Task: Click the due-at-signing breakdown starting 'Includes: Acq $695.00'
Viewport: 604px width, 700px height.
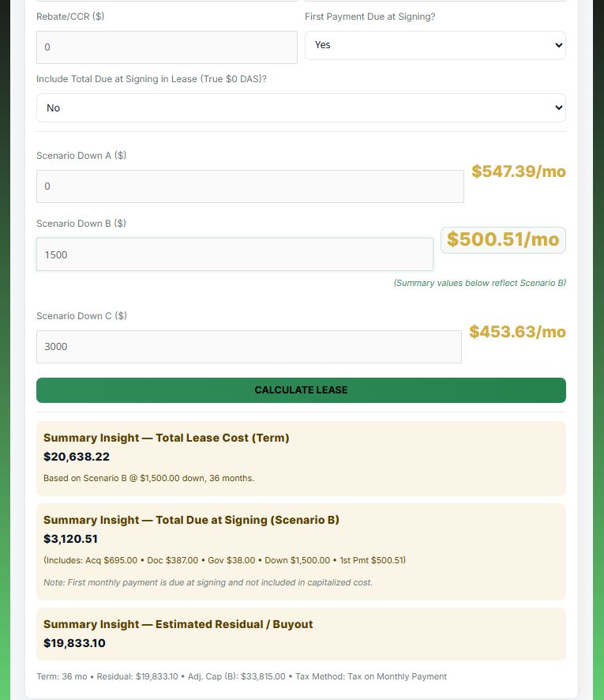Action: point(224,560)
